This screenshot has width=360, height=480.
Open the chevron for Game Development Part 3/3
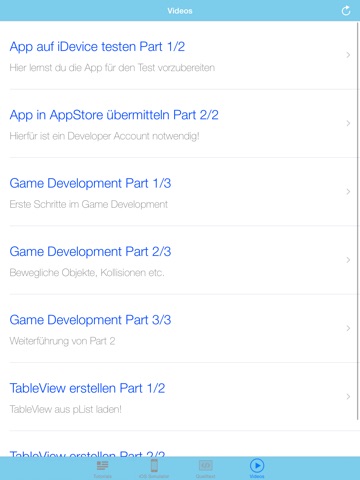348,328
